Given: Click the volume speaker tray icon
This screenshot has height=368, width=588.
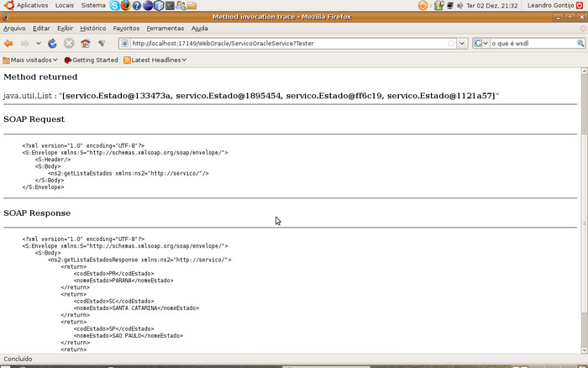Looking at the screenshot, I should coord(459,6).
